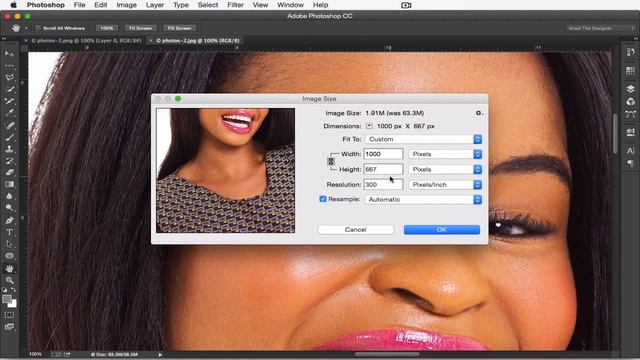Expand status bar info arrow
The image size is (640, 360).
coord(160,355)
